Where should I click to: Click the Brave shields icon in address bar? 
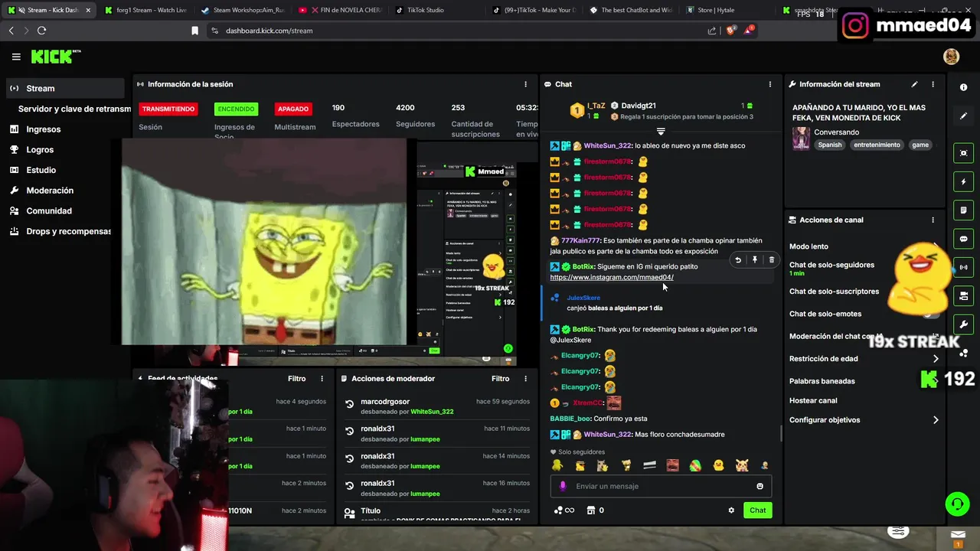pos(730,31)
